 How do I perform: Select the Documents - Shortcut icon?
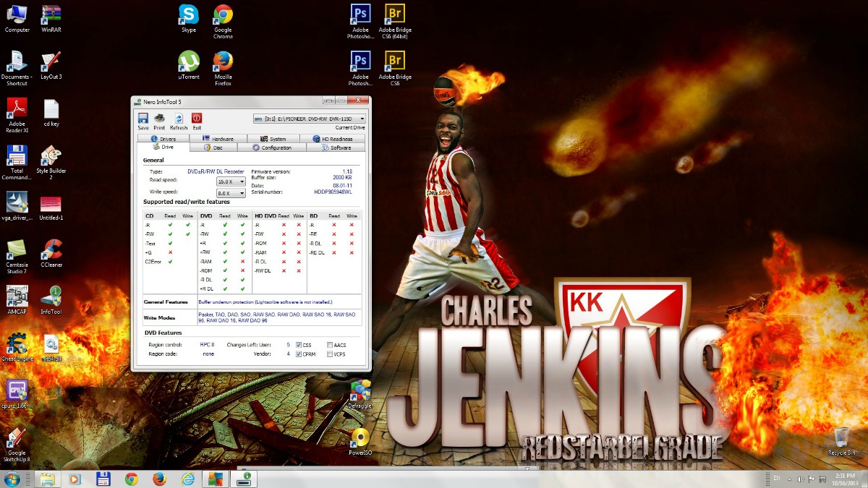(x=17, y=69)
